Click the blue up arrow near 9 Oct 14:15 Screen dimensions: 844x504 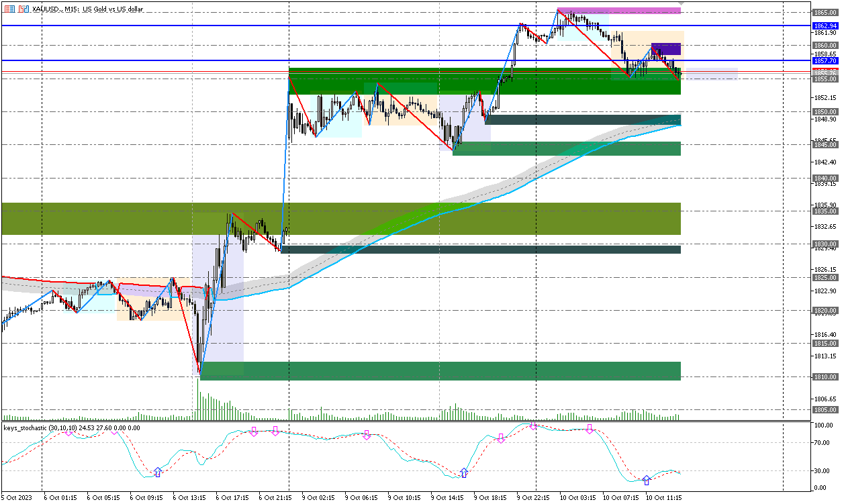pos(464,472)
